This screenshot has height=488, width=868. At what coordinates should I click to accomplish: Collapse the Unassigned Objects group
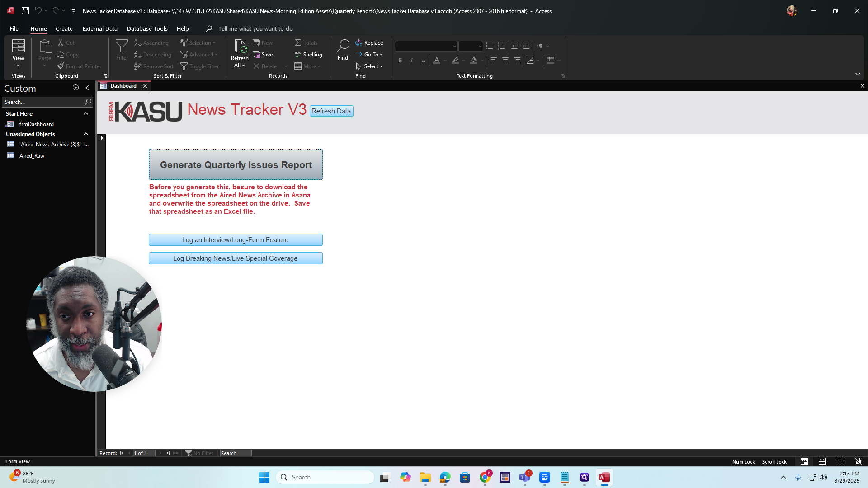(85, 134)
